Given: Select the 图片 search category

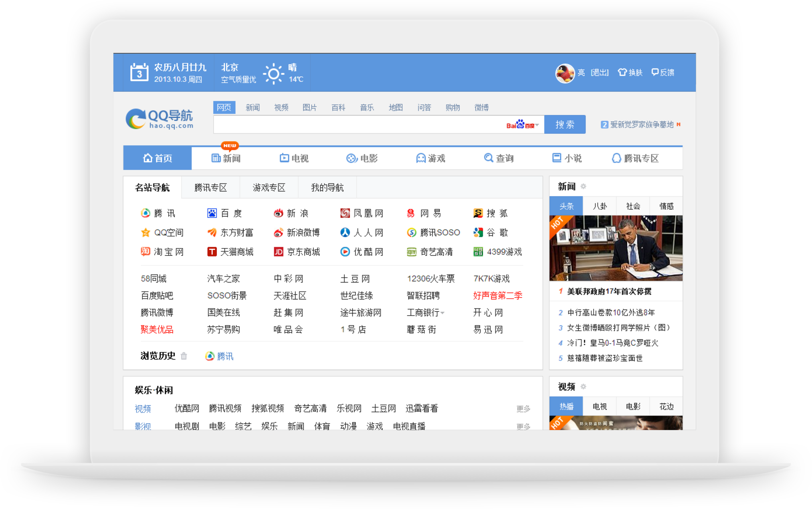Looking at the screenshot, I should click(309, 107).
